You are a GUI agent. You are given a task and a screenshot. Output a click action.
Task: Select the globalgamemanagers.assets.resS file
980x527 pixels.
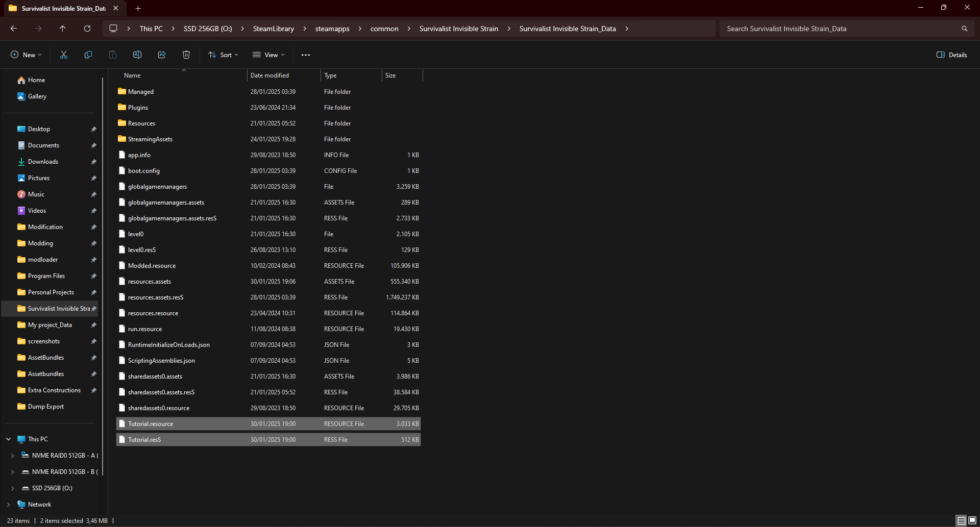coord(268,218)
